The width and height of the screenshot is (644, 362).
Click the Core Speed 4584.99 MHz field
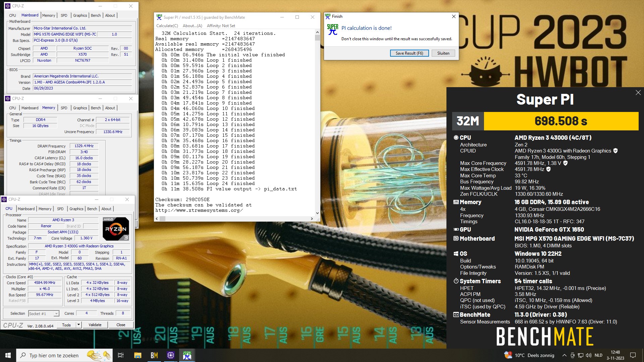[45, 283]
